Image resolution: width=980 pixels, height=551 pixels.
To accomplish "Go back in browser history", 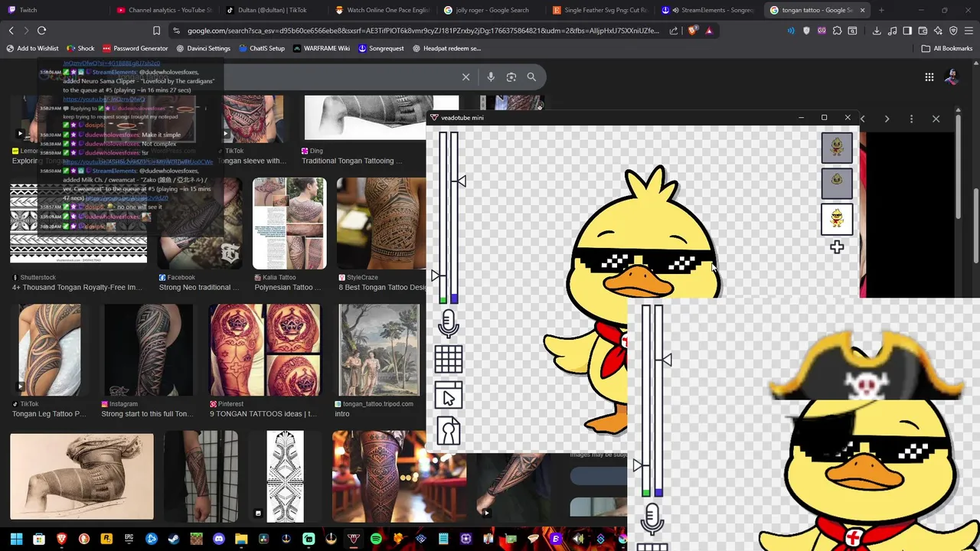I will (11, 31).
